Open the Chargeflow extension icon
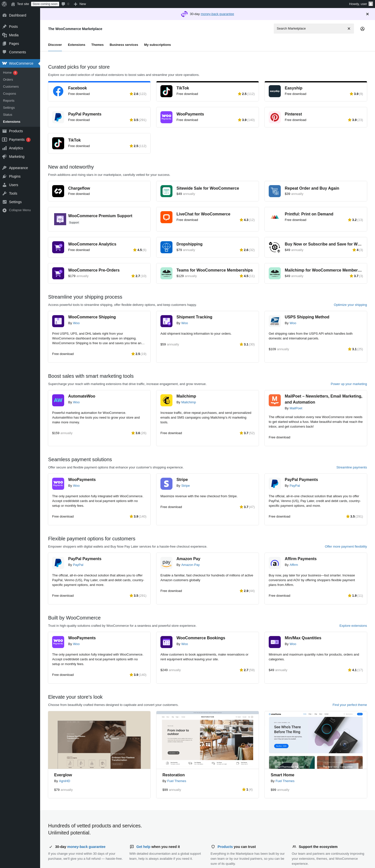This screenshot has width=375, height=868. click(x=58, y=191)
